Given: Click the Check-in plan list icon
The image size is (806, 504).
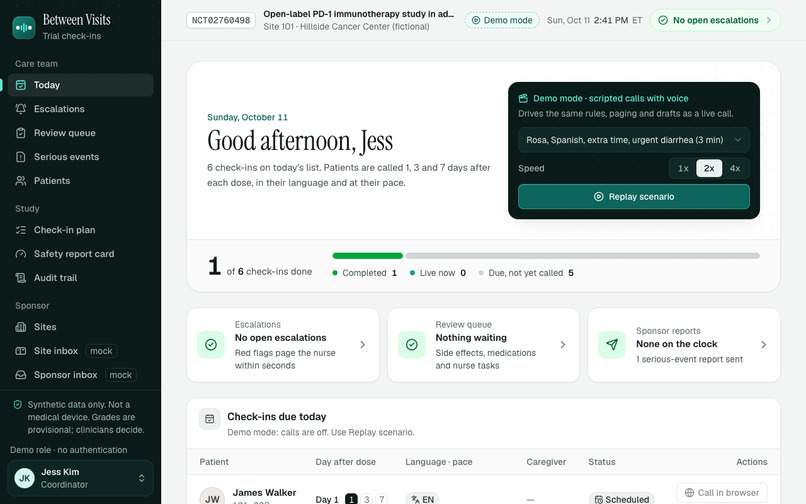Looking at the screenshot, I should tap(21, 230).
